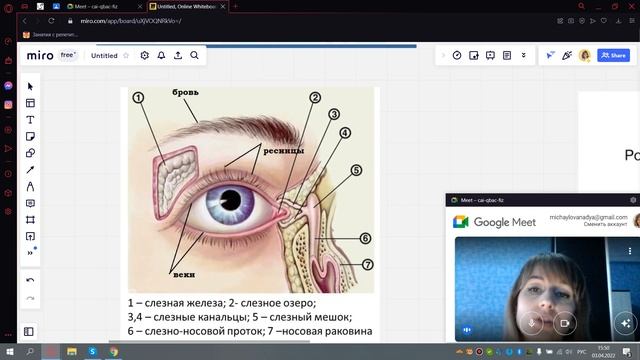Close the Meet browser tab
Screen dimensions: 640x360
click(140, 7)
